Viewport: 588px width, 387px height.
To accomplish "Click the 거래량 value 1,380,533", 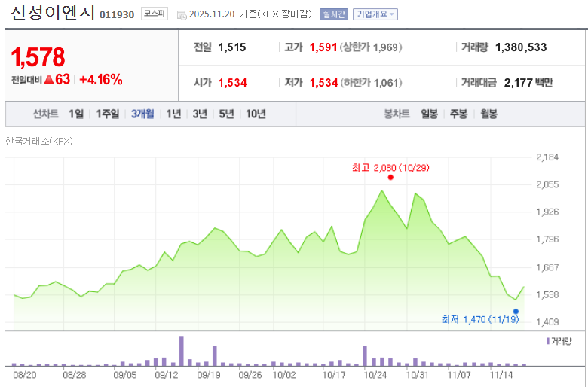I will 521,47.
